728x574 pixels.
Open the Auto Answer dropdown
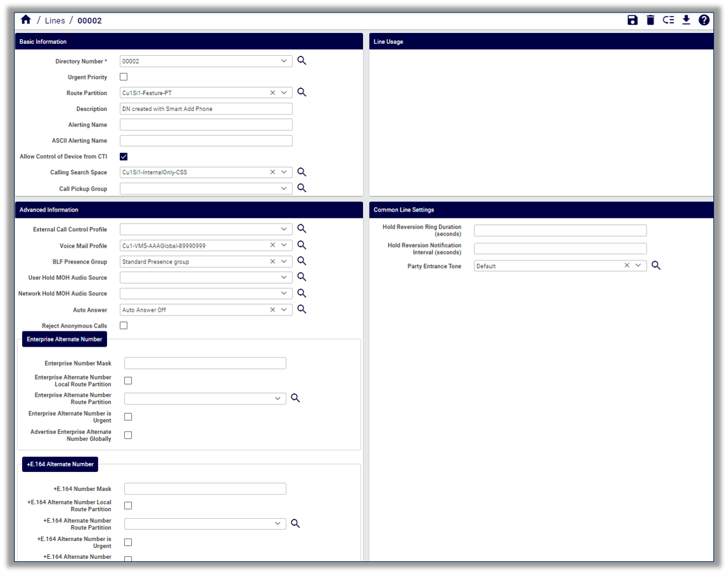[284, 309]
